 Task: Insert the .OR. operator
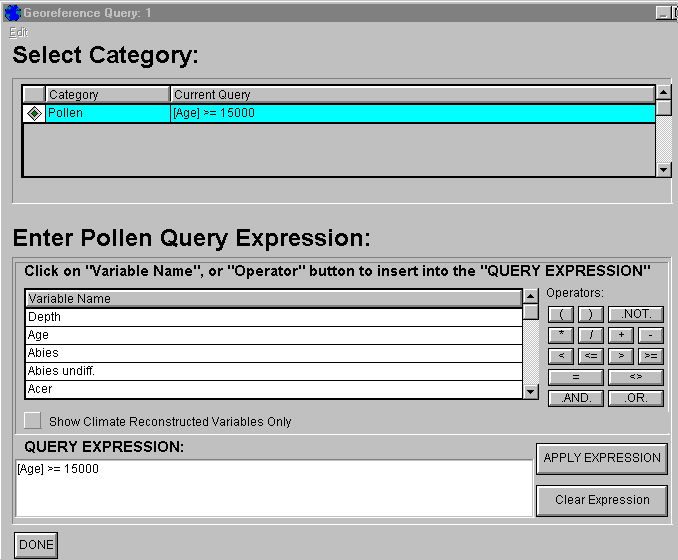tap(636, 398)
